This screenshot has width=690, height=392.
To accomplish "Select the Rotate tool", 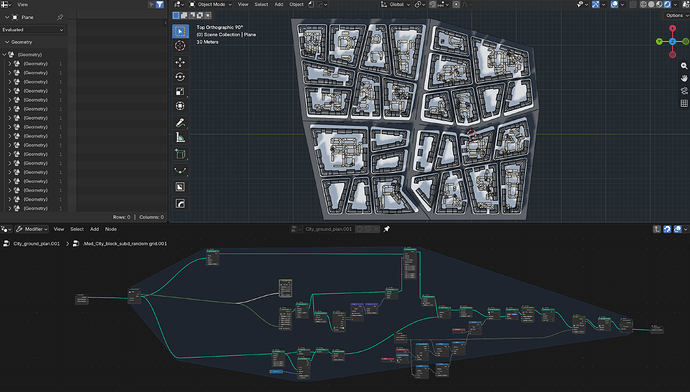I will pyautogui.click(x=180, y=77).
